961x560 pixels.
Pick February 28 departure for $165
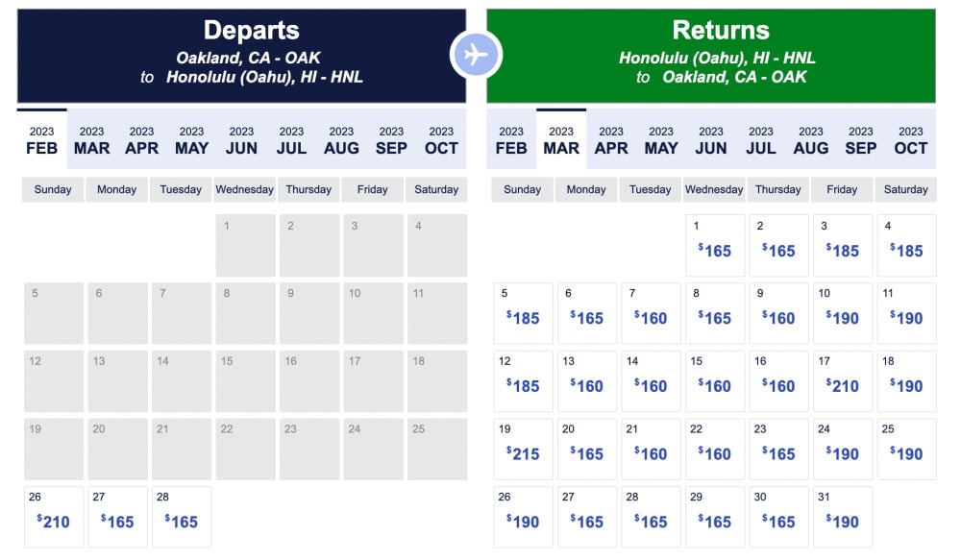[182, 517]
